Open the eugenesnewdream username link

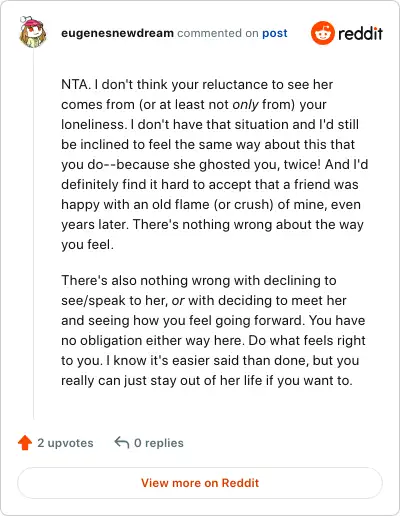pyautogui.click(x=117, y=33)
